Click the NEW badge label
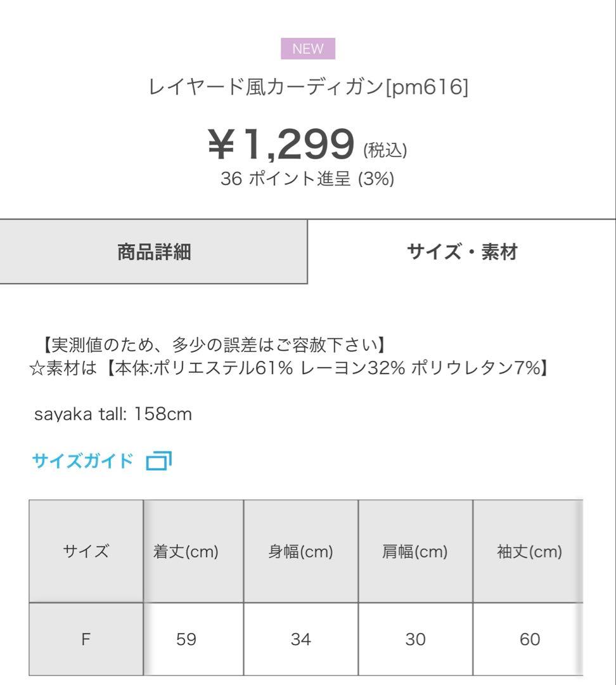This screenshot has height=685, width=616. [x=308, y=48]
